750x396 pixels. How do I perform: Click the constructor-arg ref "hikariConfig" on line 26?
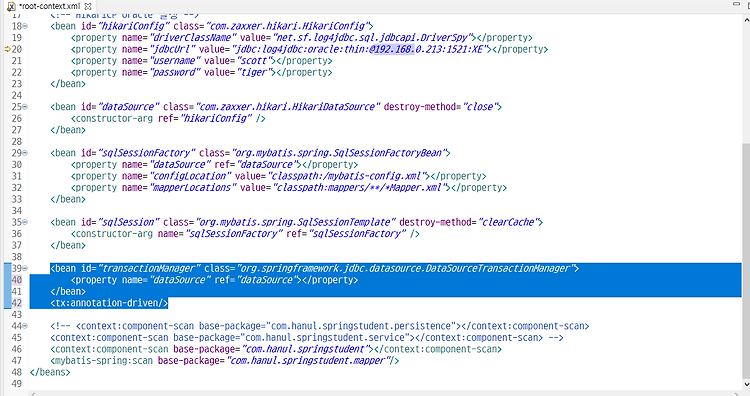216,118
